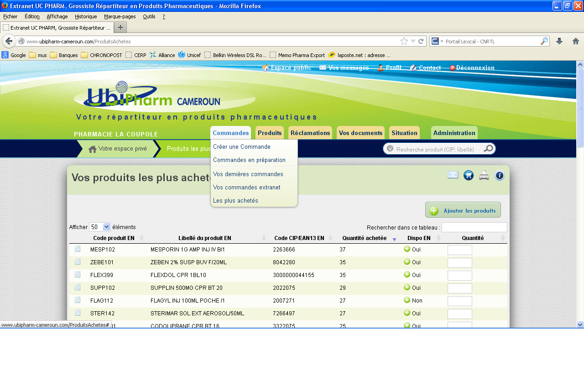Click the green plus icon in ZEBEN row
This screenshot has height=392, width=584.
(407, 261)
